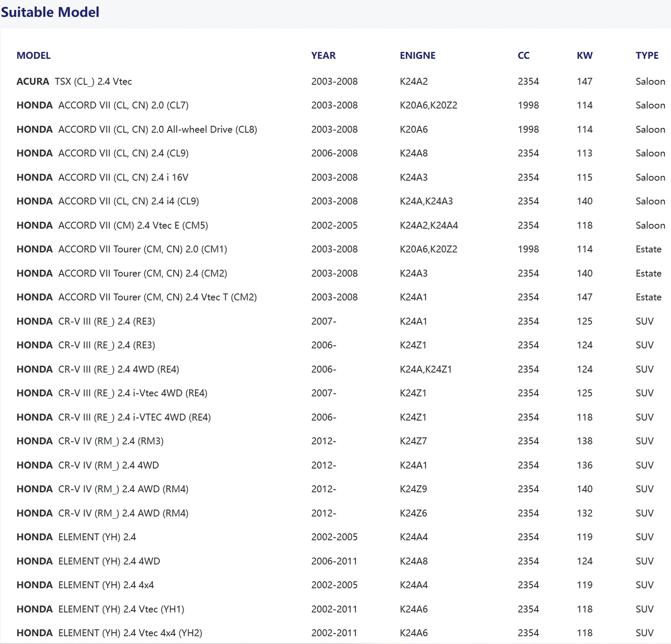Click the engine cell 'K24A,K24A3'
Screen dimensions: 671x644
pos(426,201)
